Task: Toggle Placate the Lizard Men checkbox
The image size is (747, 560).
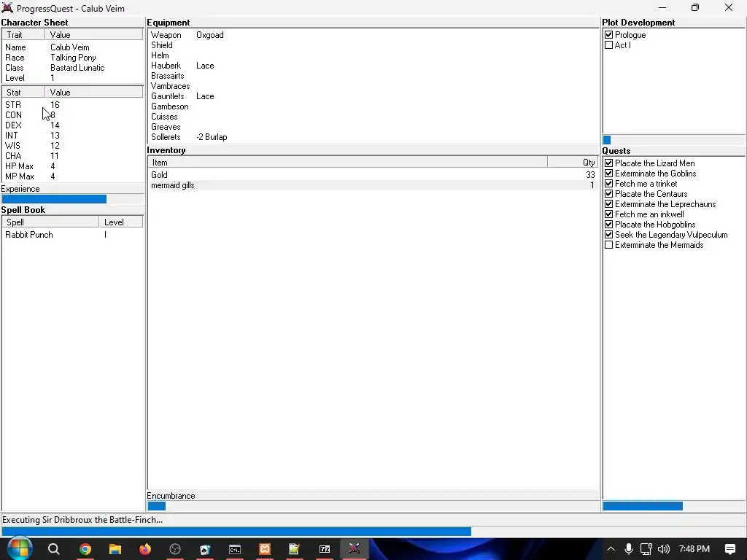Action: pos(608,163)
